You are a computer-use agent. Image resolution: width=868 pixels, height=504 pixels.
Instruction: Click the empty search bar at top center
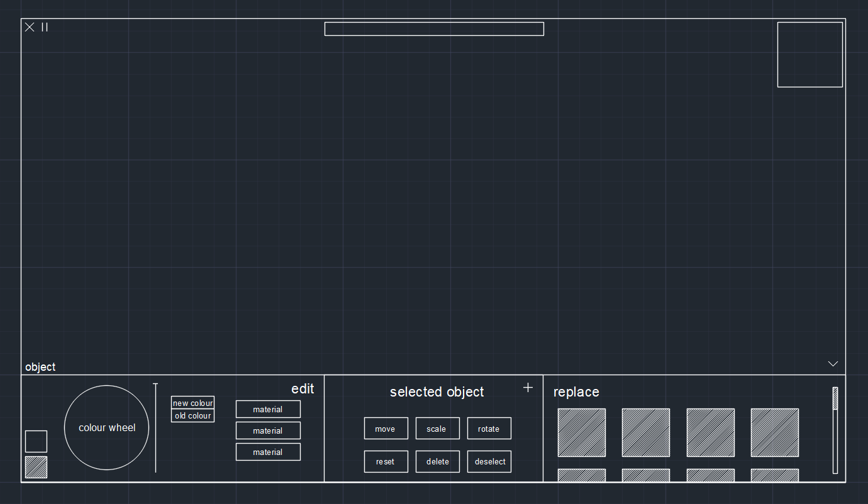(x=434, y=29)
